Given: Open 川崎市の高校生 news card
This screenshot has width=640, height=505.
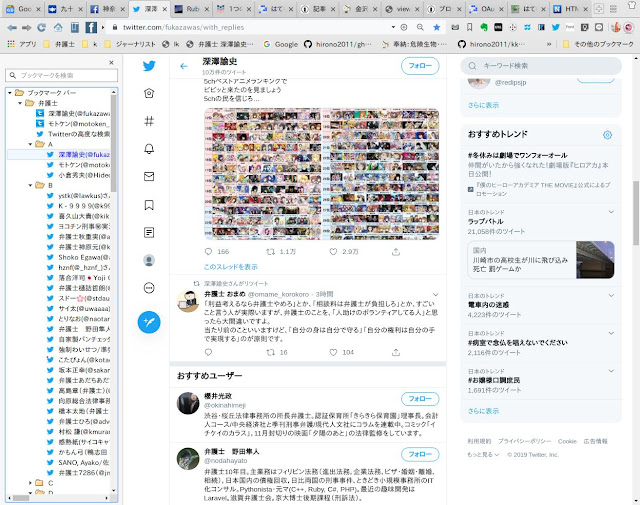Looking at the screenshot, I should 540,260.
